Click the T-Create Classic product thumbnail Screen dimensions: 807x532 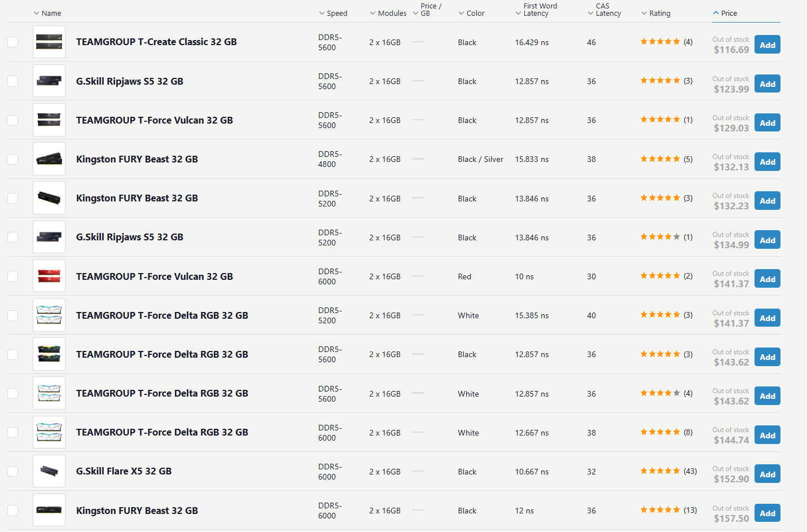pyautogui.click(x=49, y=42)
